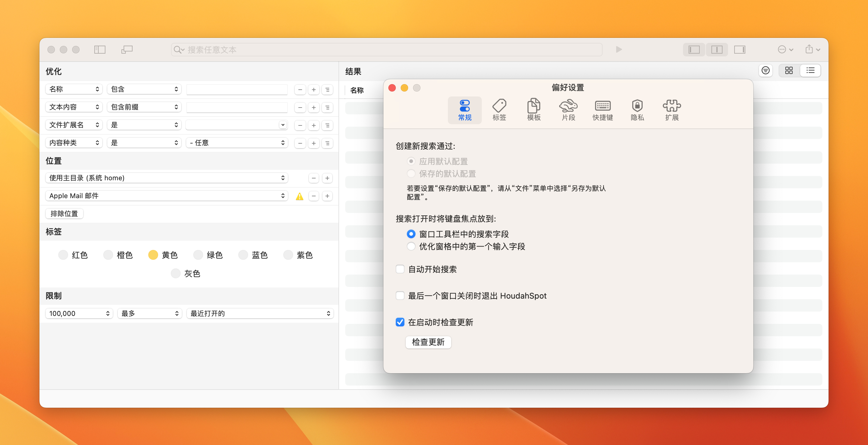This screenshot has height=445, width=868.
Task: Enable 自动开始搜索 checkbox
Action: pos(400,269)
